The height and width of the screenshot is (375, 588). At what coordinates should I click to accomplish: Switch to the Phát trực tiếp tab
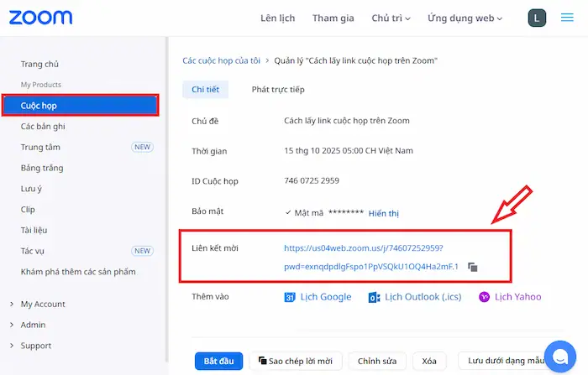pyautogui.click(x=278, y=89)
